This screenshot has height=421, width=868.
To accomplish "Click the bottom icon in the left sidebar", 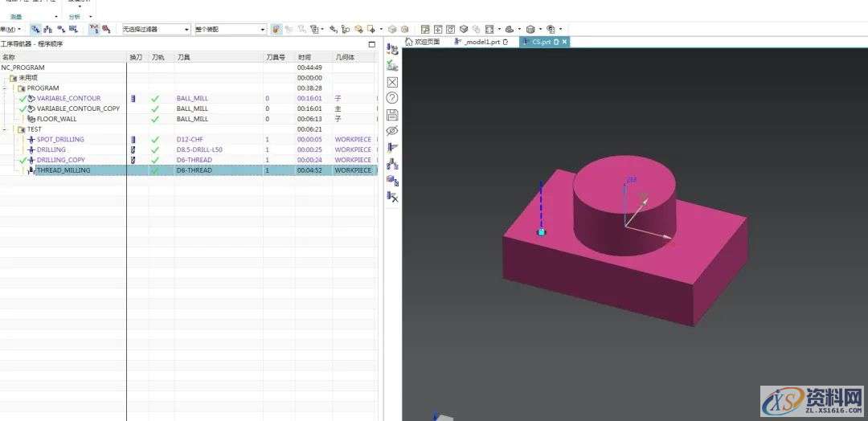I will 392,195.
